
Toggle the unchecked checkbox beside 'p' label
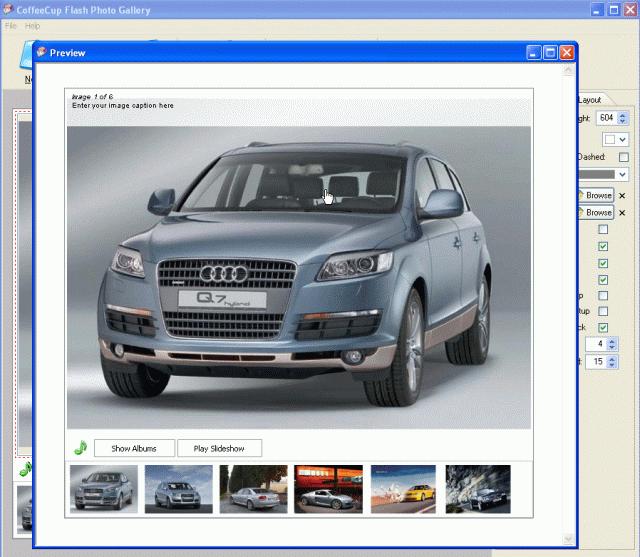point(603,295)
